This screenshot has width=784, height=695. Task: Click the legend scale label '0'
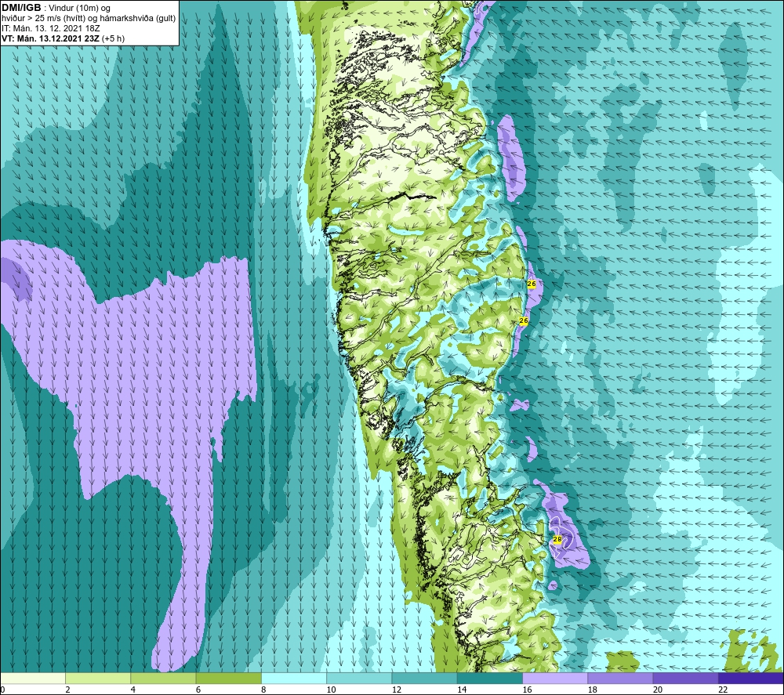(2, 690)
